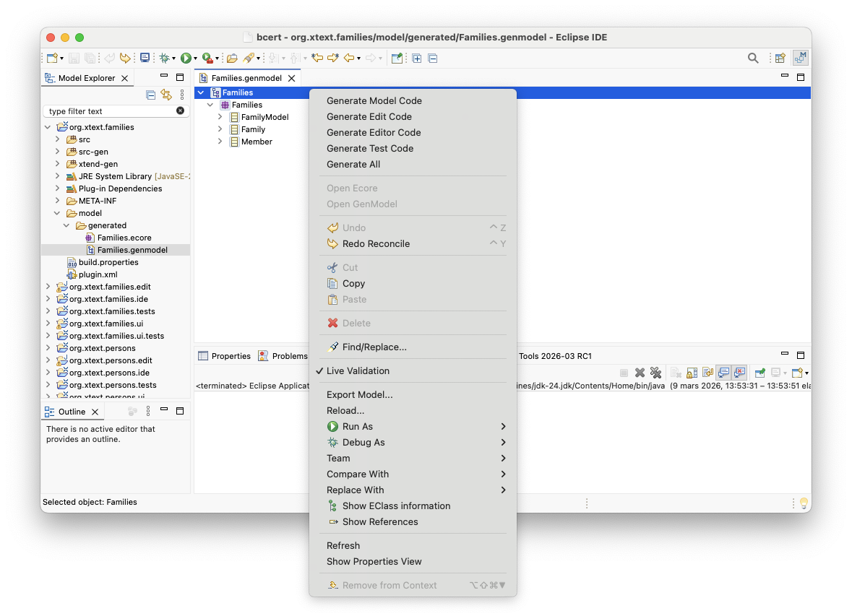Collapse the model folder in Model Explorer
Viewport: 852px width, 616px height.
click(x=57, y=213)
